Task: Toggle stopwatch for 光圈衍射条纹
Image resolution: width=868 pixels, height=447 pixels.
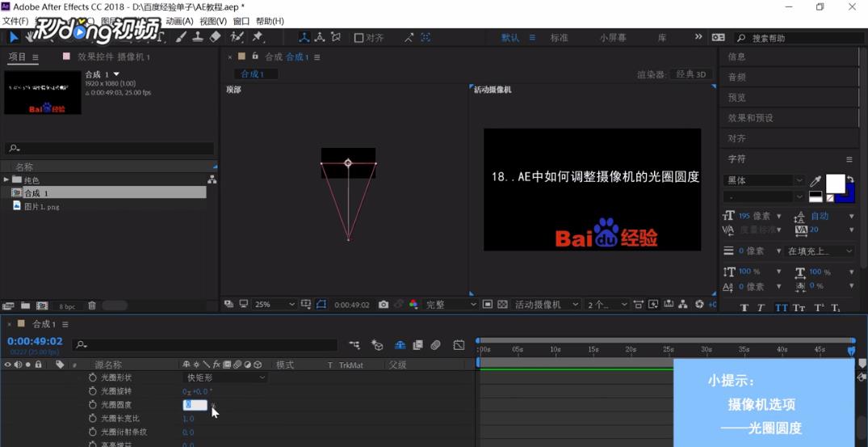Action: point(92,432)
